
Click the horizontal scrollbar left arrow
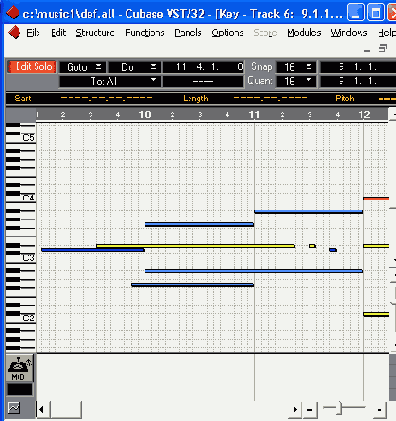click(x=42, y=409)
